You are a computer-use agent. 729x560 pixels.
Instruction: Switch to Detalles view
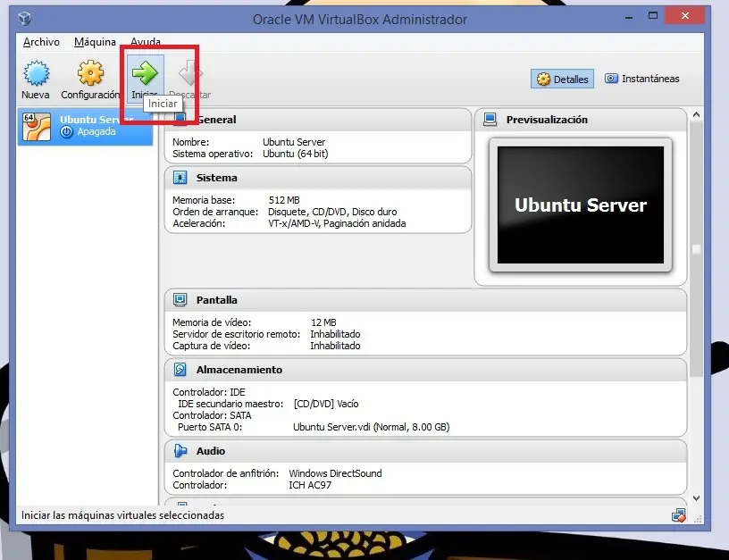tap(562, 79)
